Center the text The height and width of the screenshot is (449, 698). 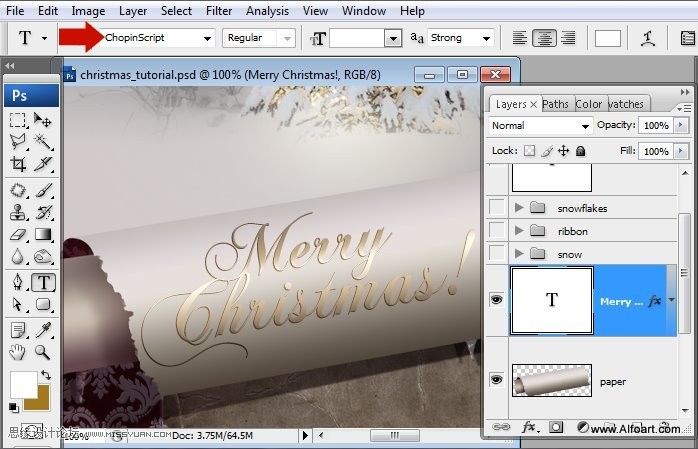544,38
